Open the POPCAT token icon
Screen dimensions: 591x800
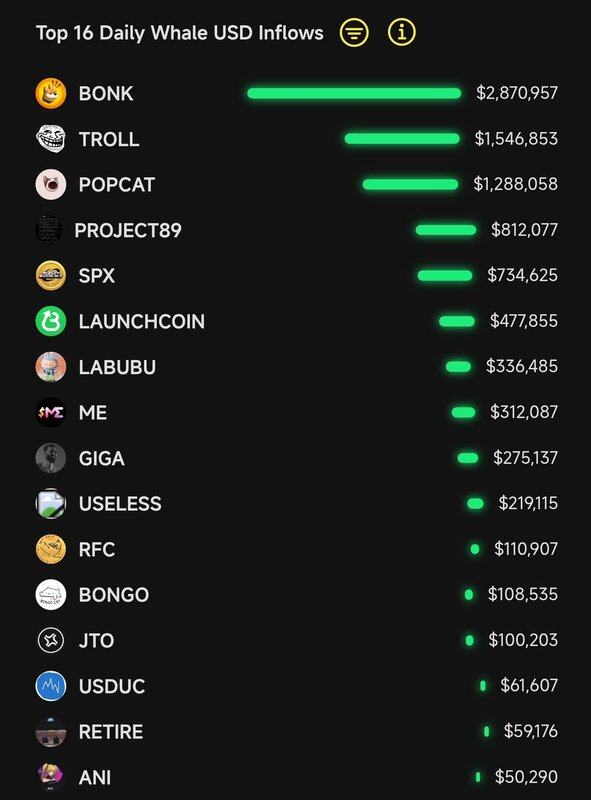click(51, 184)
